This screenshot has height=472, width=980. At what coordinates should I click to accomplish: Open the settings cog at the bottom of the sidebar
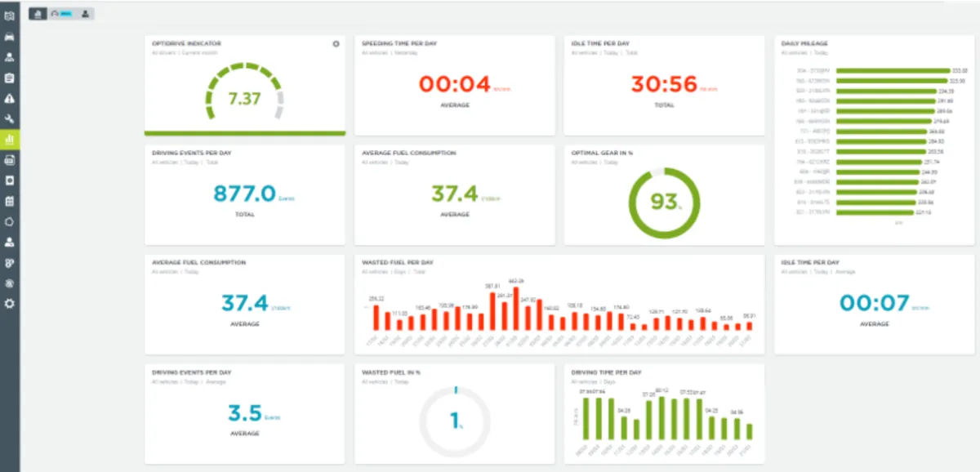coord(10,303)
